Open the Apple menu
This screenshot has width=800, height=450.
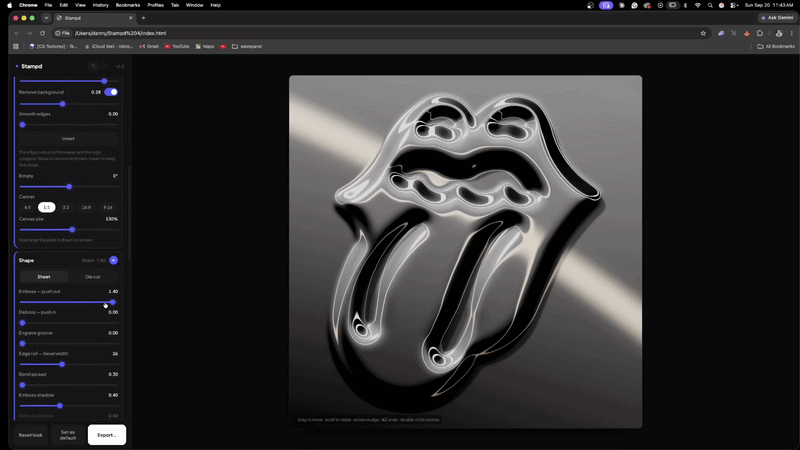[x=9, y=5]
